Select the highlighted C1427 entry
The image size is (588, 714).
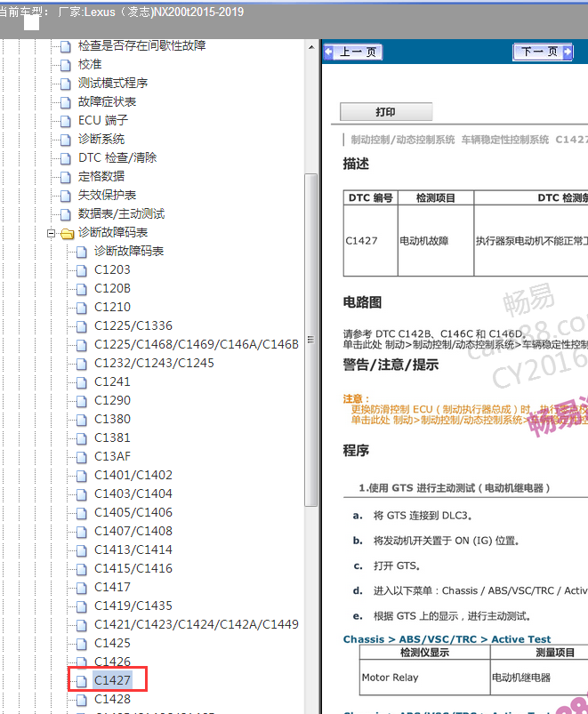point(112,680)
